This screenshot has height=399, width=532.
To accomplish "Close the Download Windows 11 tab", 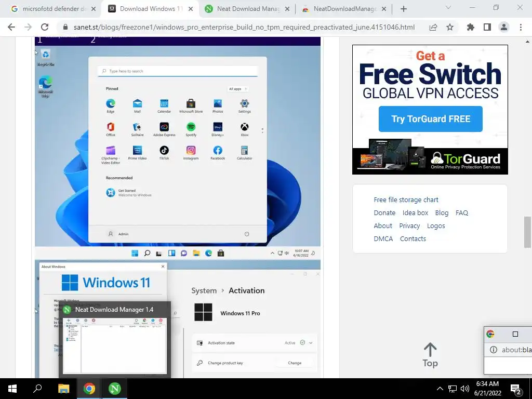I will tap(191, 9).
